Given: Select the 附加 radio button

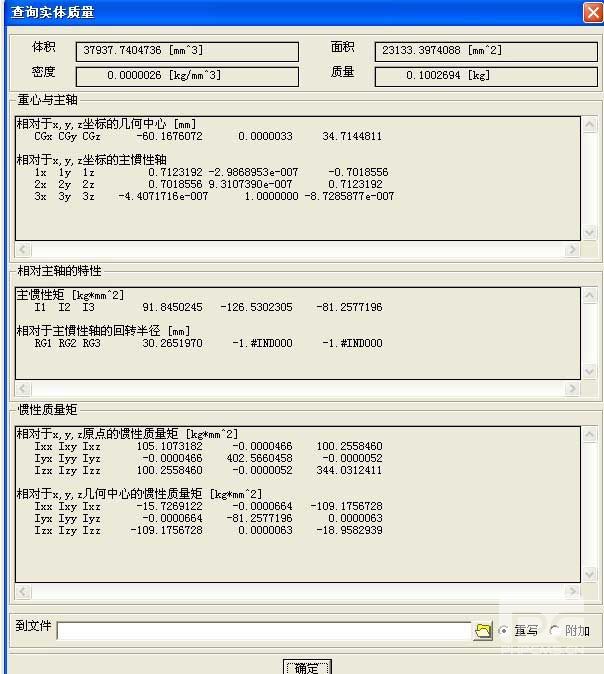Looking at the screenshot, I should point(556,630).
